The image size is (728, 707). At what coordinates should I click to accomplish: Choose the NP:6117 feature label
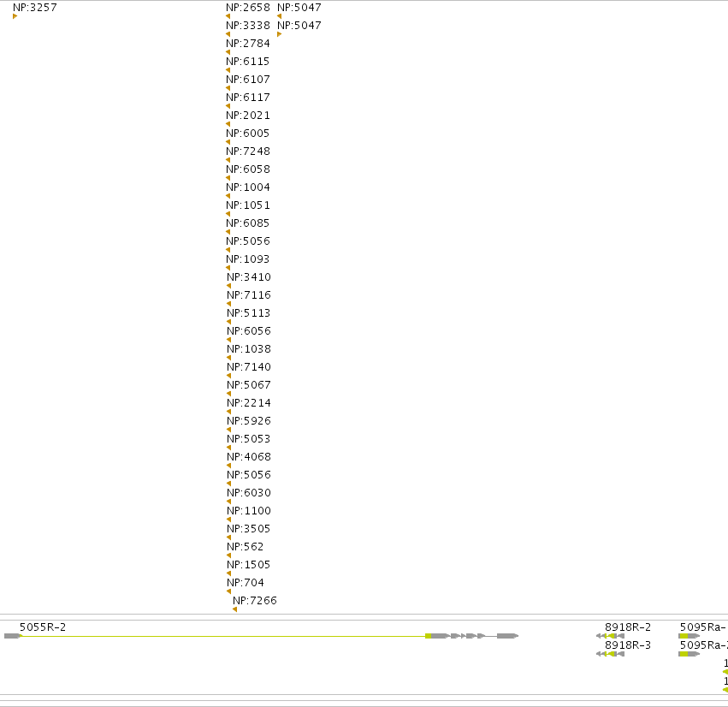click(248, 98)
